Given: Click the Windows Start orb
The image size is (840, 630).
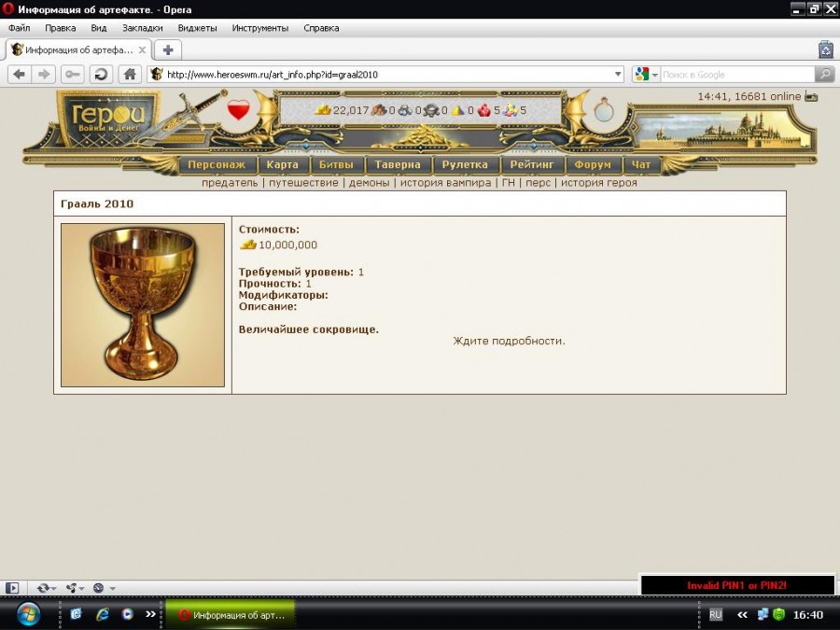Looking at the screenshot, I should (x=28, y=614).
